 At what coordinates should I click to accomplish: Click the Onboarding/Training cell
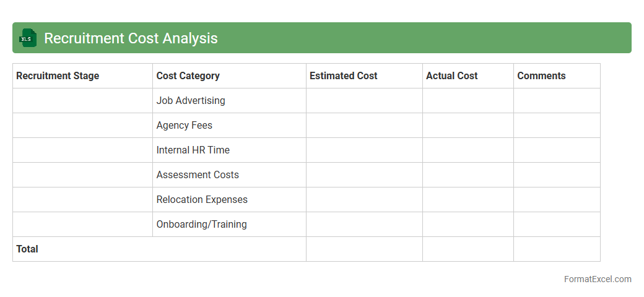[x=201, y=224]
